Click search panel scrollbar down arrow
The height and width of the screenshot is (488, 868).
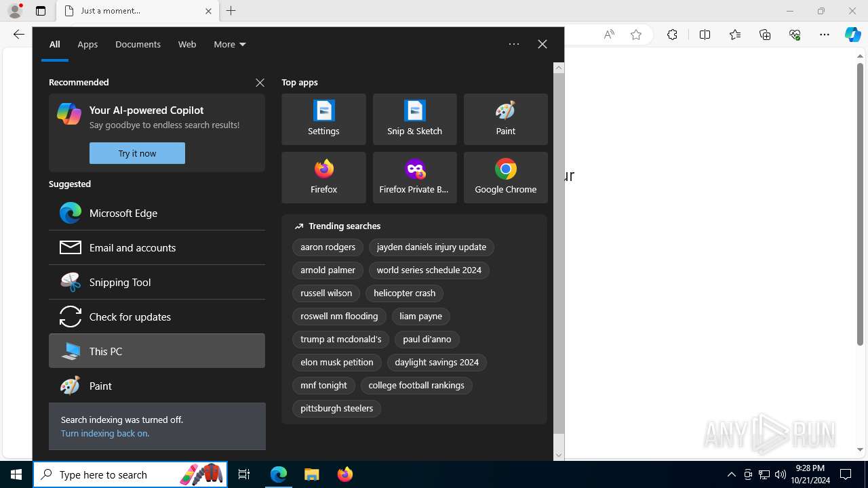point(559,455)
